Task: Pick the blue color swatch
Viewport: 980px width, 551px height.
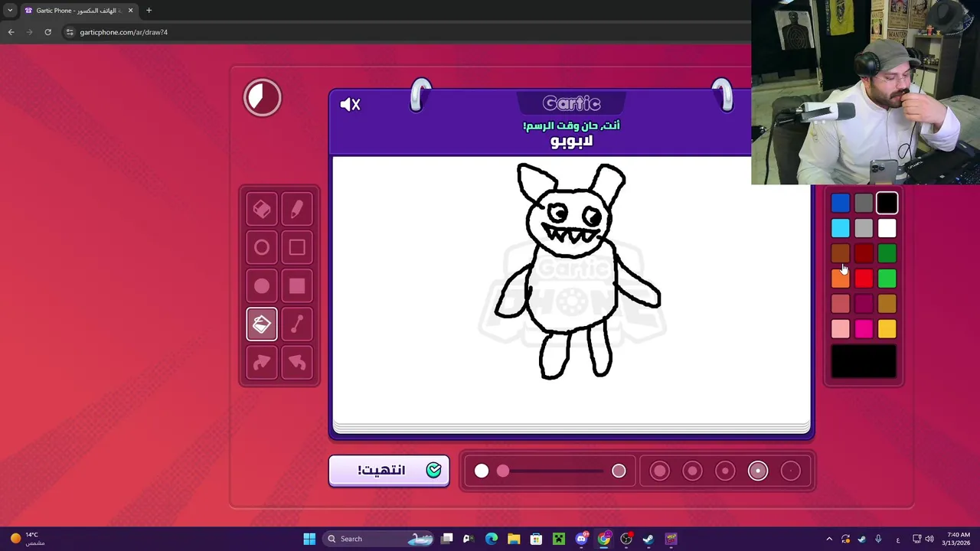Action: [840, 203]
